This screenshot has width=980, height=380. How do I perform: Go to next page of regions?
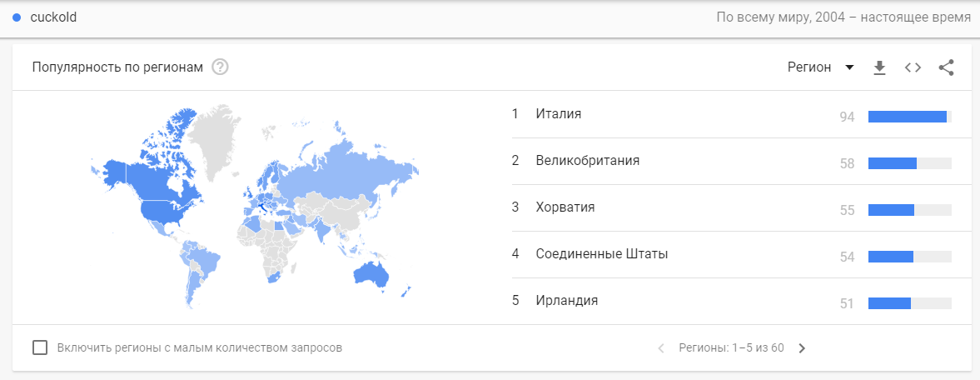pos(803,348)
